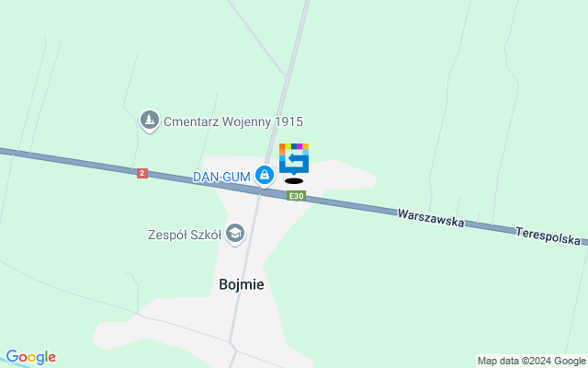Open the Map data ©2024 Google attribution
This screenshot has height=368, width=588.
point(531,362)
